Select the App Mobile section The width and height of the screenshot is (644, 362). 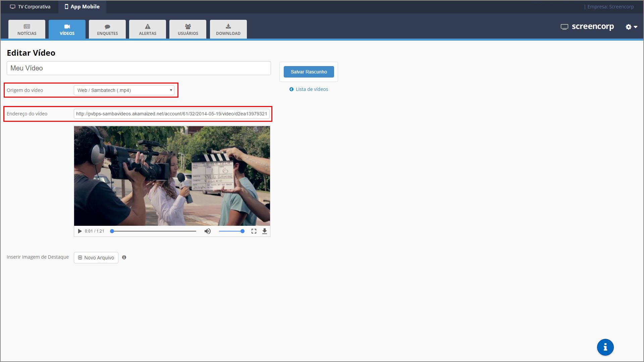82,7
